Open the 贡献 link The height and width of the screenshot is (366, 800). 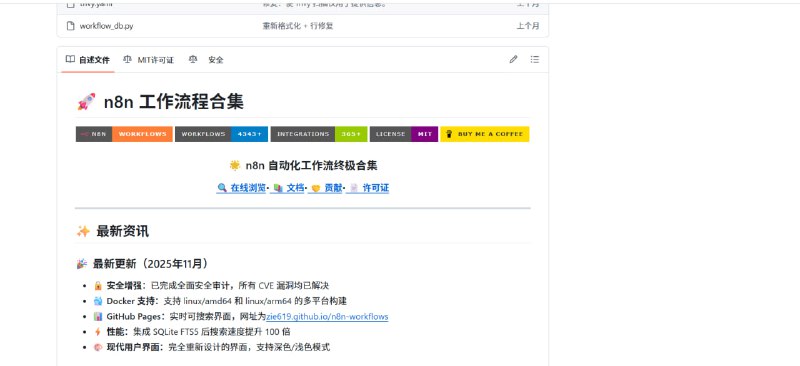326,188
